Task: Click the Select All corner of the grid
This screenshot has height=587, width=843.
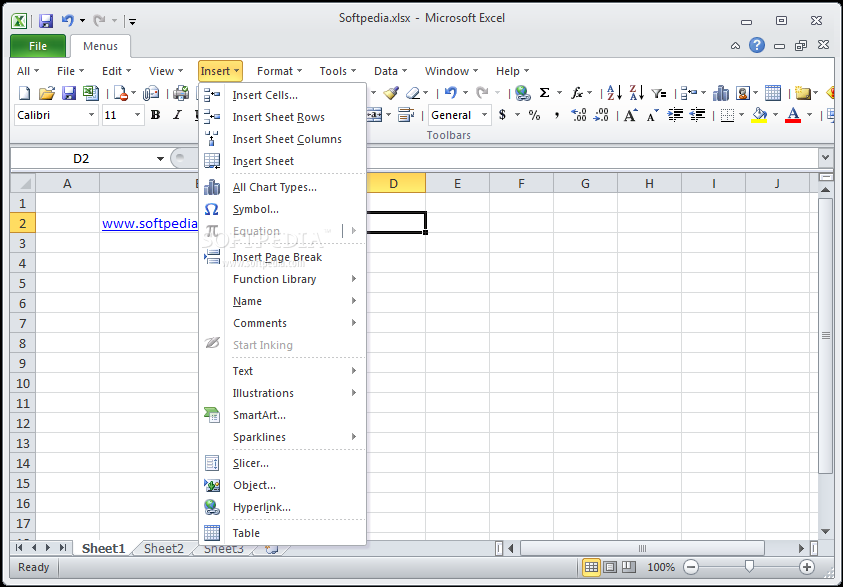Action: click(x=23, y=183)
